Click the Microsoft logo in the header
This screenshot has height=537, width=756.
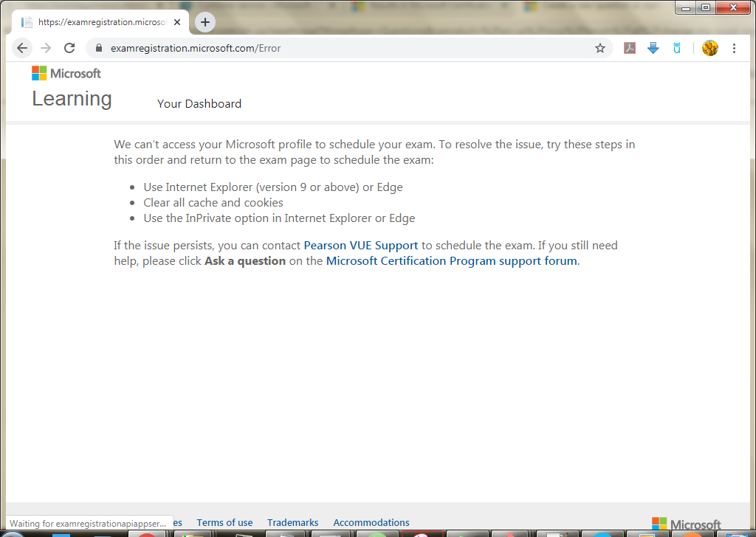pos(66,73)
